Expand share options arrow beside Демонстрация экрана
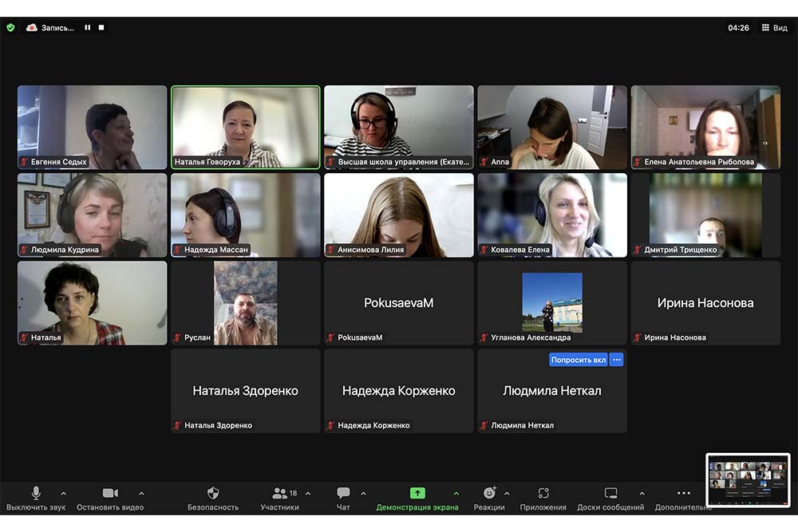 [x=456, y=493]
